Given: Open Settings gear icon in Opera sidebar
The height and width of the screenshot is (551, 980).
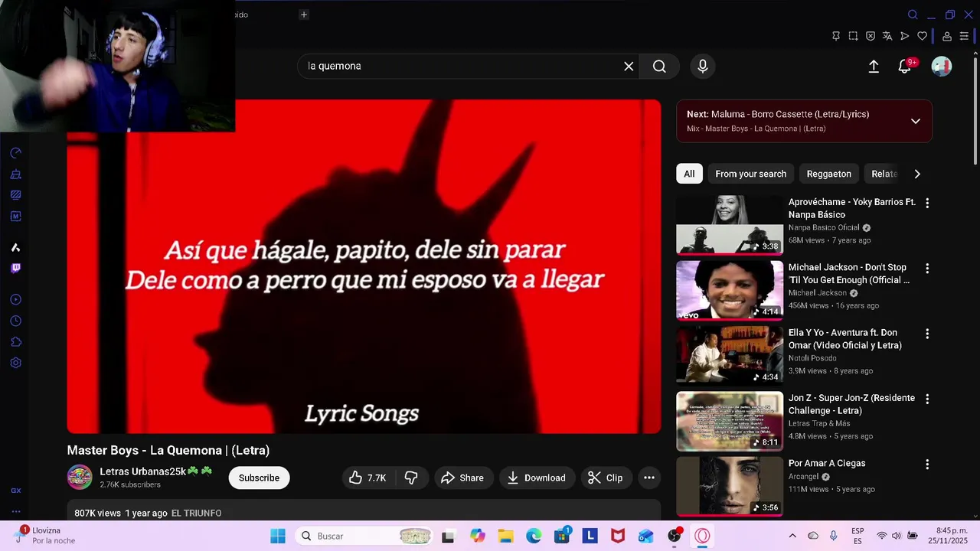Looking at the screenshot, I should tap(15, 363).
